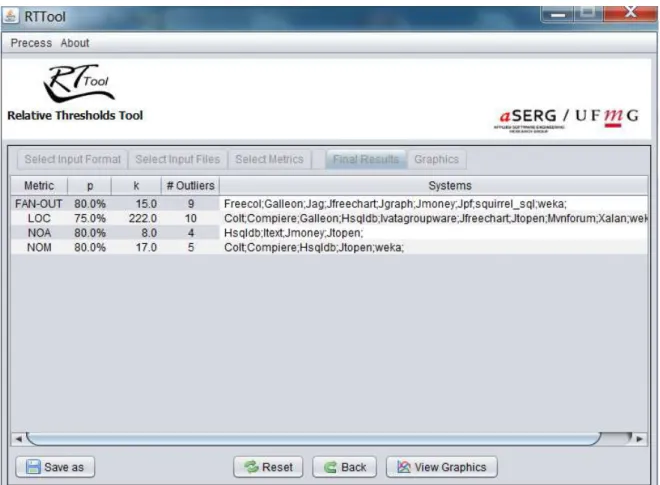Switch to the Final Results tab
660x485 pixels.
coord(366,159)
